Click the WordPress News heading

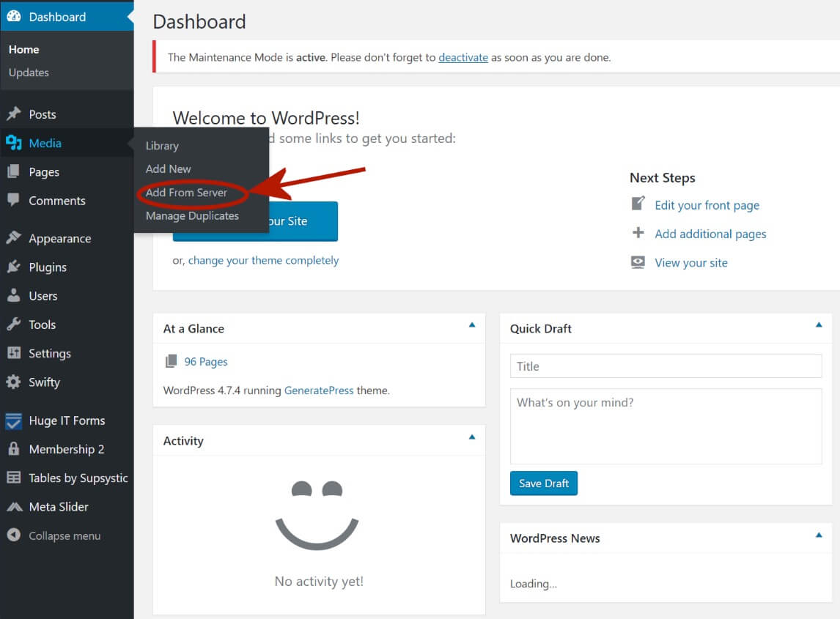pos(554,538)
